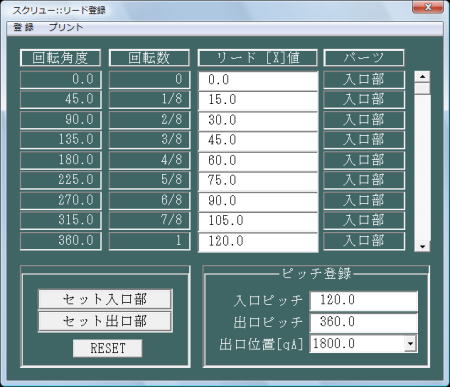Close the スクリュー::リード登録 window
This screenshot has height=387, width=450.
pyautogui.click(x=428, y=7)
